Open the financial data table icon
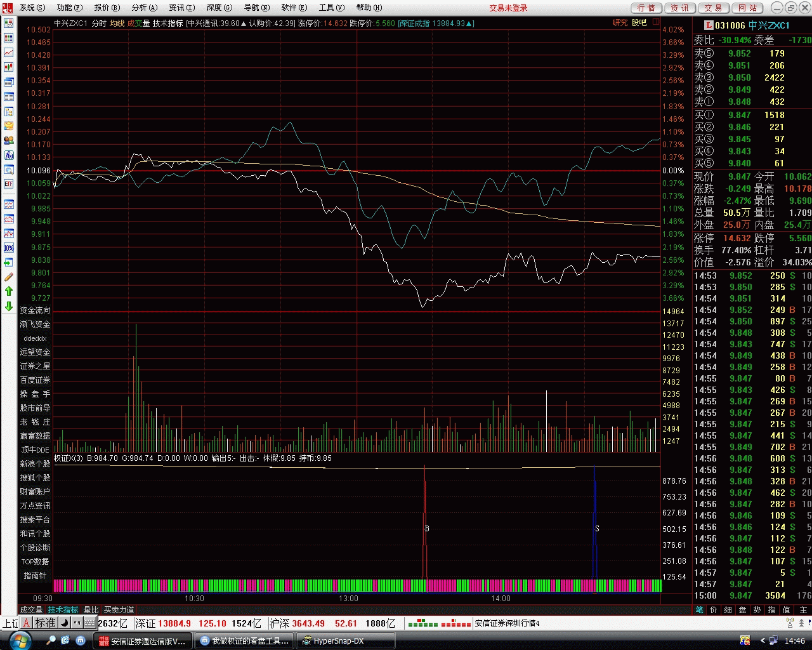Viewport: 812px width, 650px height. tap(9, 97)
